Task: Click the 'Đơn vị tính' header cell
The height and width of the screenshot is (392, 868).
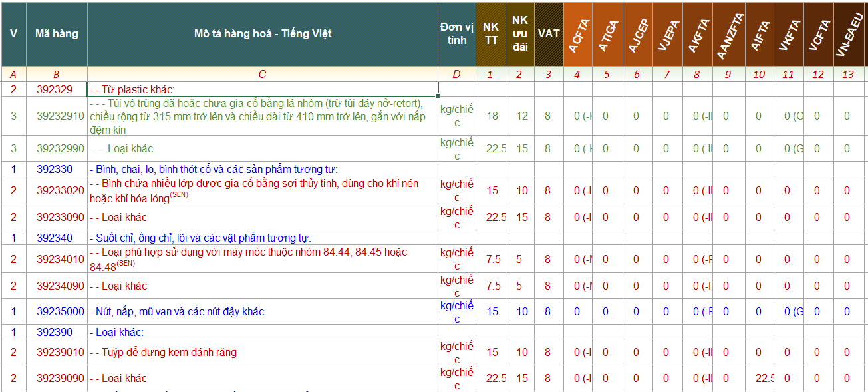Action: (456, 34)
